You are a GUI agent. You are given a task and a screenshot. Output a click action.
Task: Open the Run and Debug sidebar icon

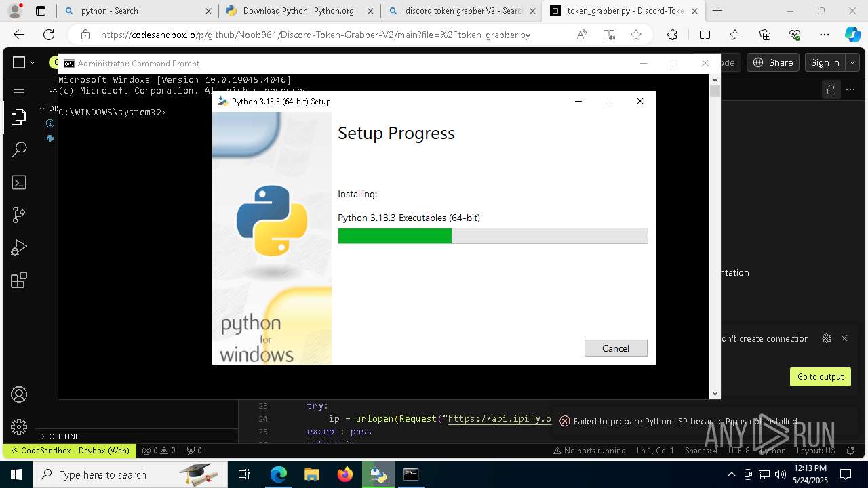(x=19, y=248)
